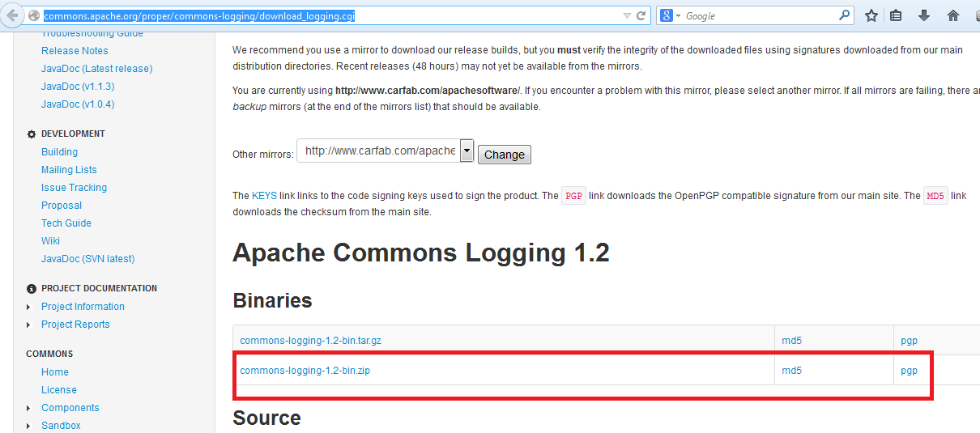Click the Development gear icon
980x433 pixels.
pyautogui.click(x=32, y=134)
